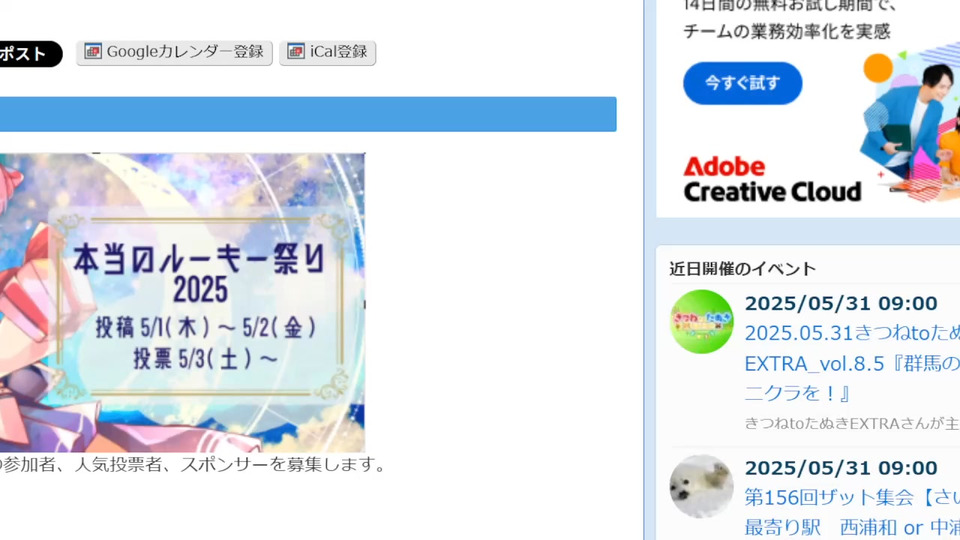This screenshot has height=540, width=960.
Task: Click the first 2025/05/31 09:00 event date
Action: click(x=841, y=303)
